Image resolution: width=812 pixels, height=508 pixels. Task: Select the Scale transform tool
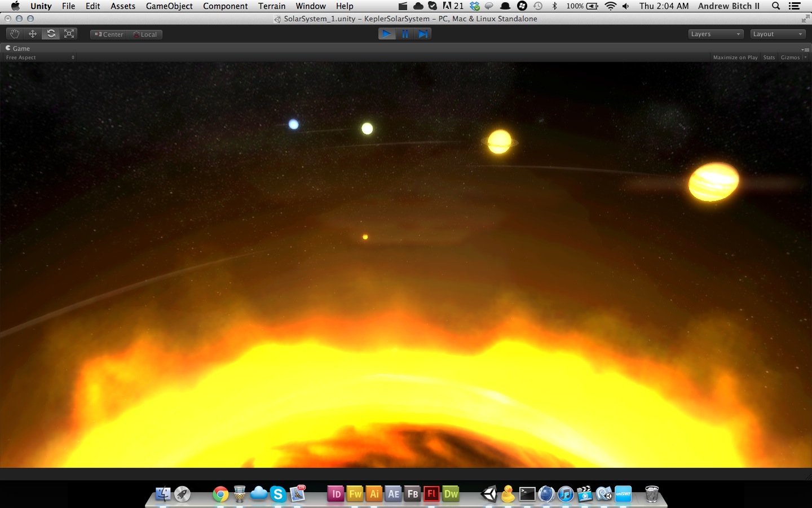[x=69, y=34]
